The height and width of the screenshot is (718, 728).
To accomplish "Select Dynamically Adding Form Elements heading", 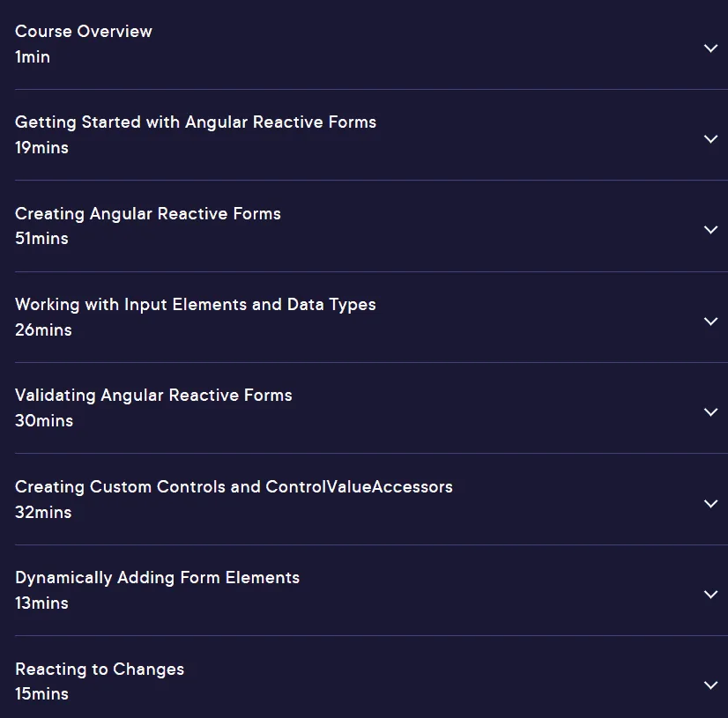I will point(157,578).
